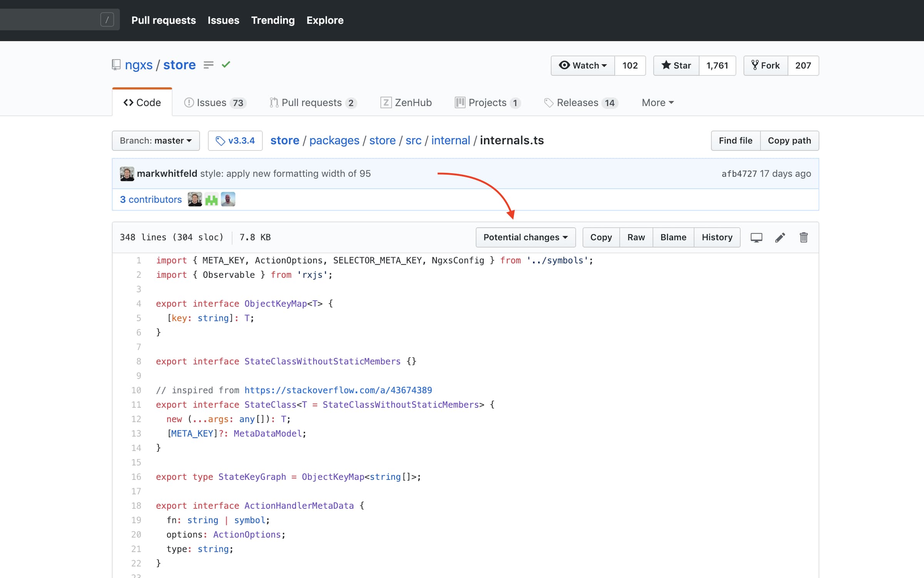Open Trending in top navigation
This screenshot has height=578, width=924.
(x=273, y=20)
